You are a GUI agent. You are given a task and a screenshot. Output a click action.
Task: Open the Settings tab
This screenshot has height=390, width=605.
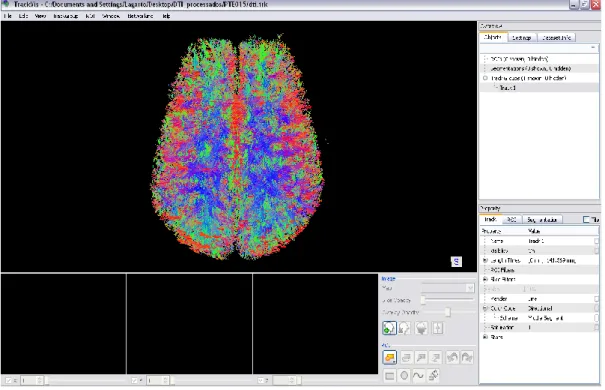point(522,37)
